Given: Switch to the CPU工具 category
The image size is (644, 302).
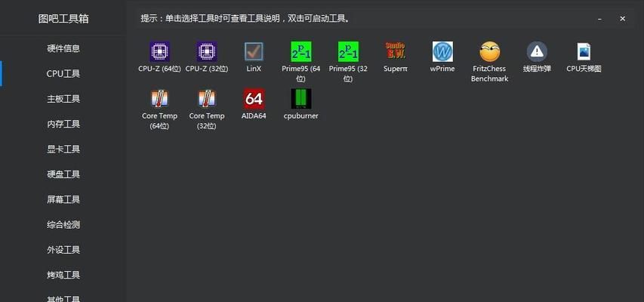Looking at the screenshot, I should [x=63, y=73].
